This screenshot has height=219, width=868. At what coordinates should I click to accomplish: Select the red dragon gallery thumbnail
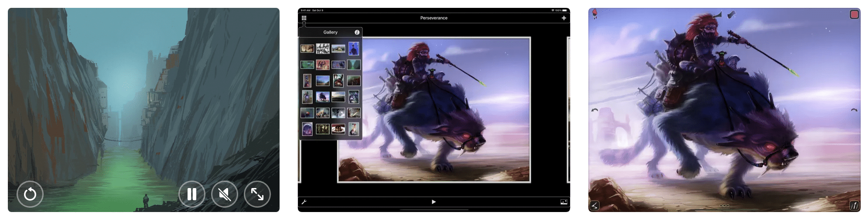click(323, 65)
